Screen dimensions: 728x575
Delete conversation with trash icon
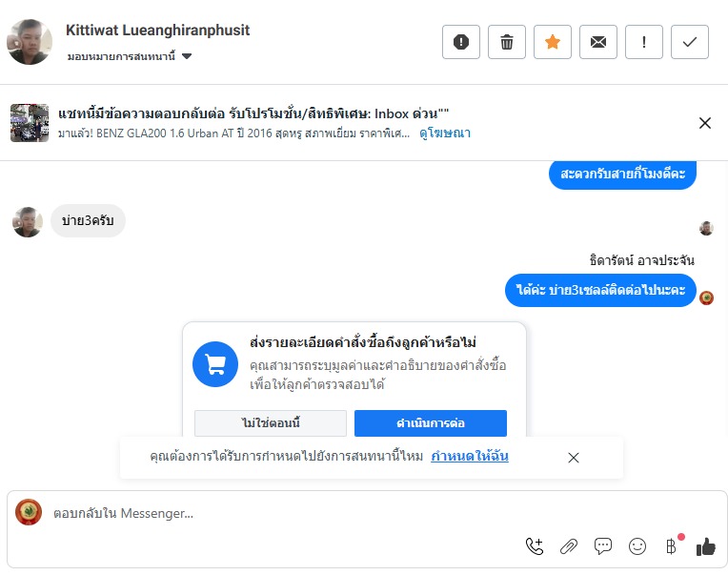507,42
